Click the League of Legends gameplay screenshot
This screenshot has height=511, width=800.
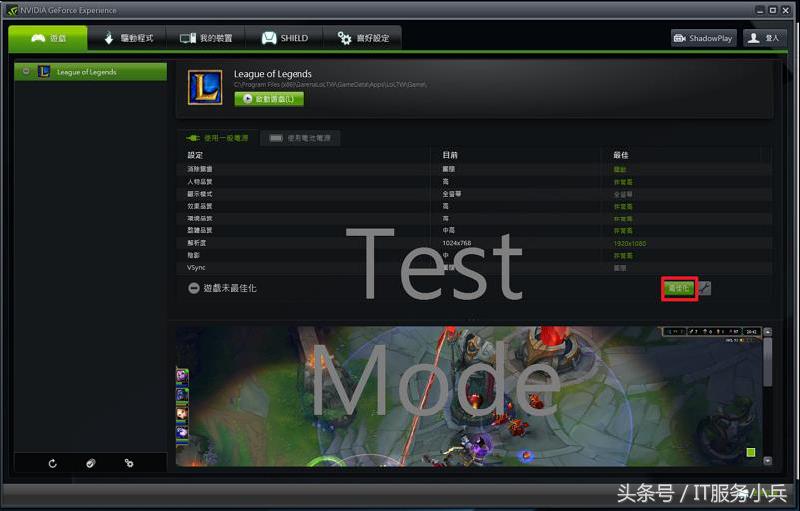(469, 396)
